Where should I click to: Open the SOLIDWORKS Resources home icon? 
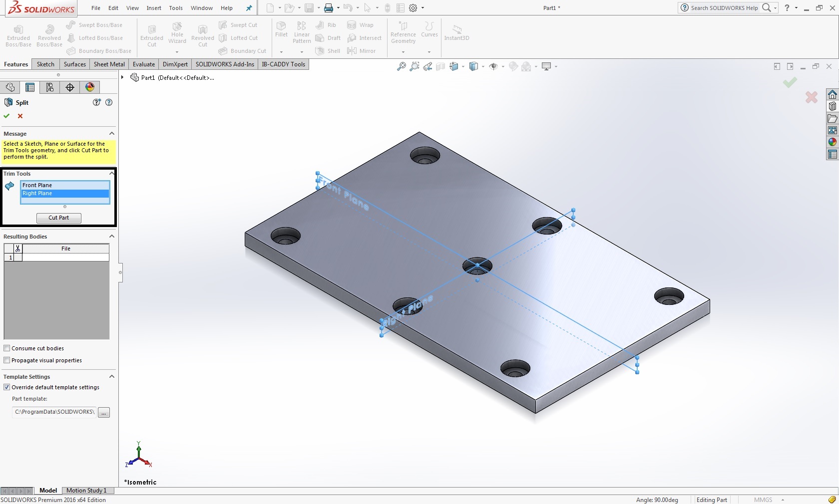point(832,94)
